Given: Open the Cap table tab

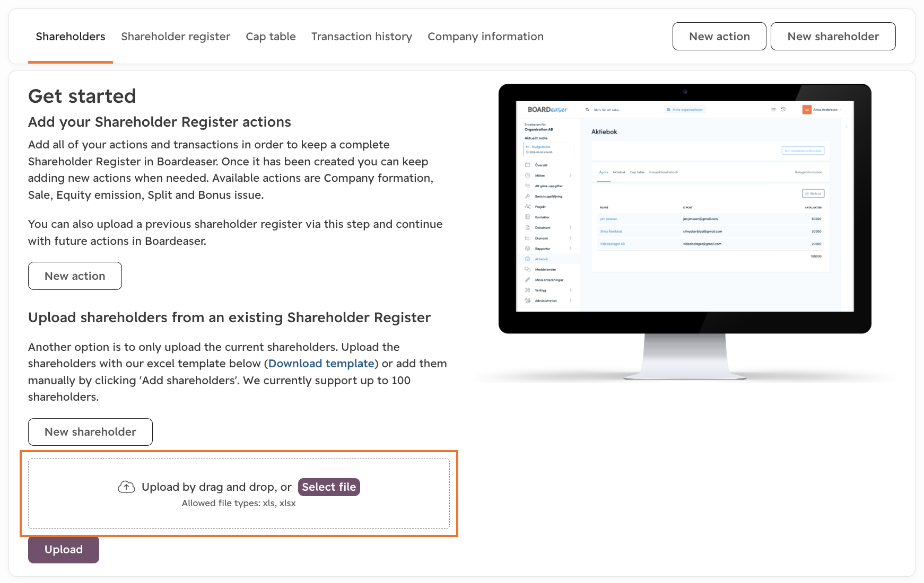Looking at the screenshot, I should coord(271,37).
